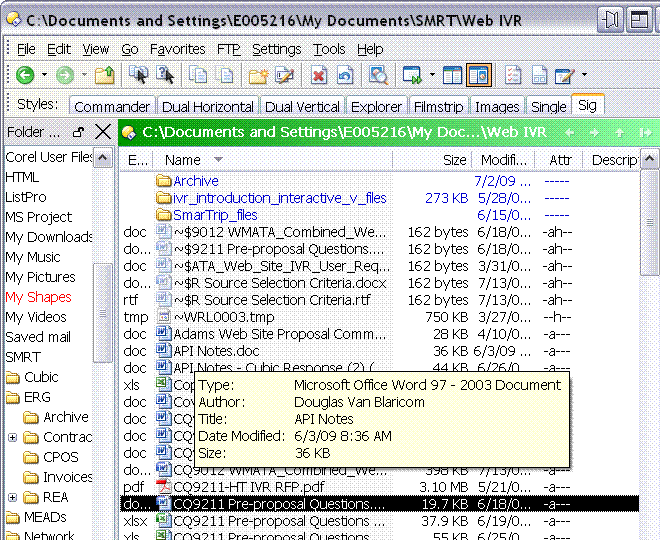Open the Favorites menu
660x540 pixels.
coord(177,49)
